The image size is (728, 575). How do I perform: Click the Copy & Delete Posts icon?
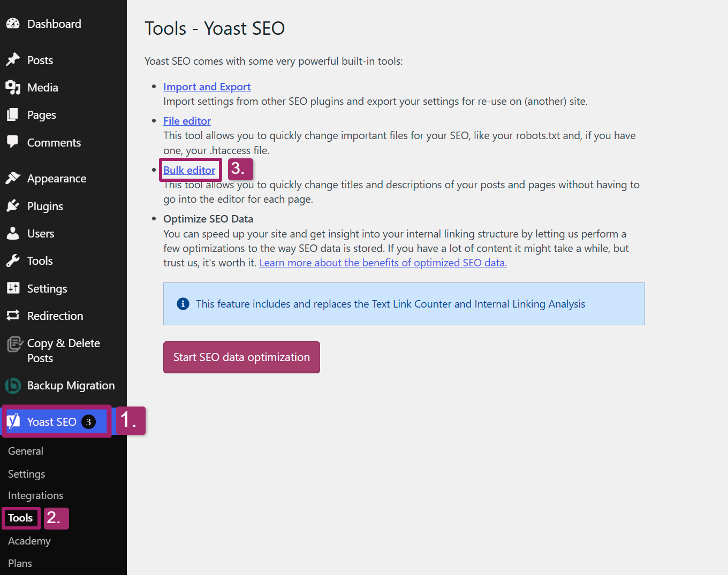tap(14, 344)
